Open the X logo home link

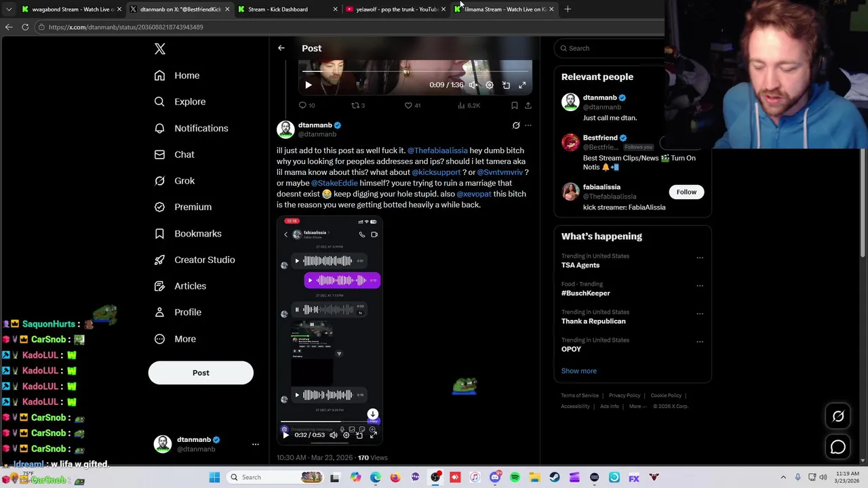click(x=160, y=49)
